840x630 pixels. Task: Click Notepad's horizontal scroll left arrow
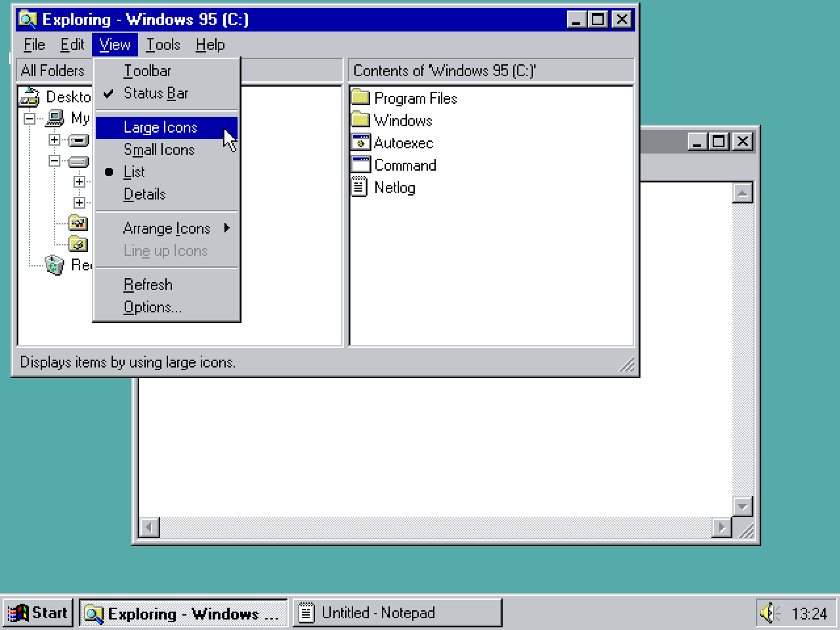[150, 527]
